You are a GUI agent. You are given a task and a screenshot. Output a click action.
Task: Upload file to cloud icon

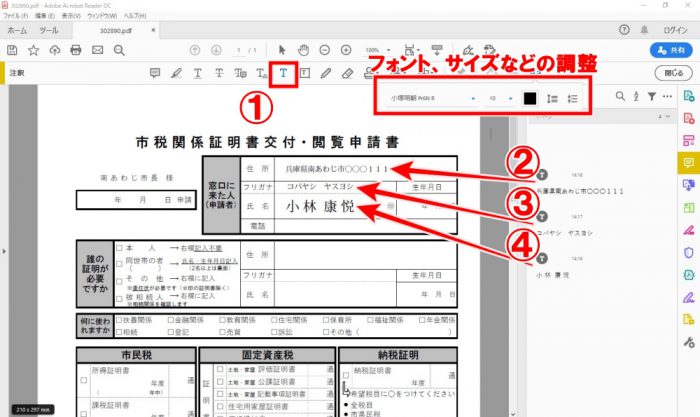coord(54,50)
